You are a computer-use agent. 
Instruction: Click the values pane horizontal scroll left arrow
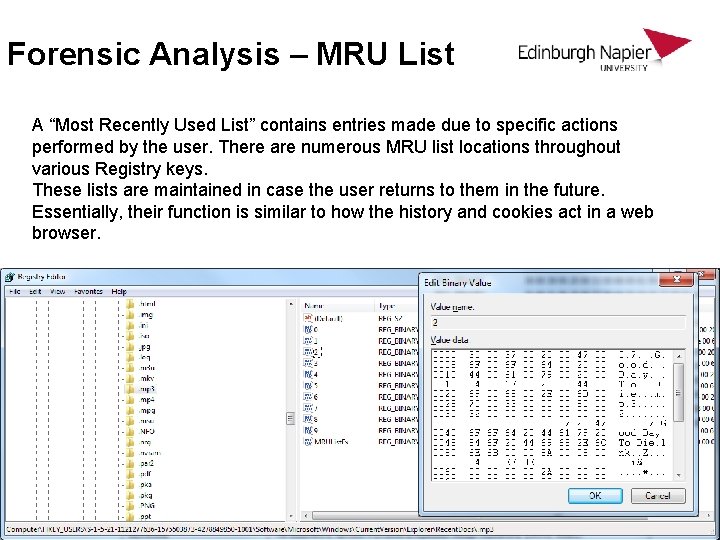(x=305, y=516)
